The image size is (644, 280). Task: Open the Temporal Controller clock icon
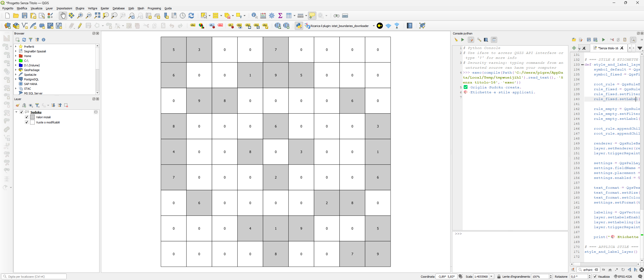pos(183,16)
